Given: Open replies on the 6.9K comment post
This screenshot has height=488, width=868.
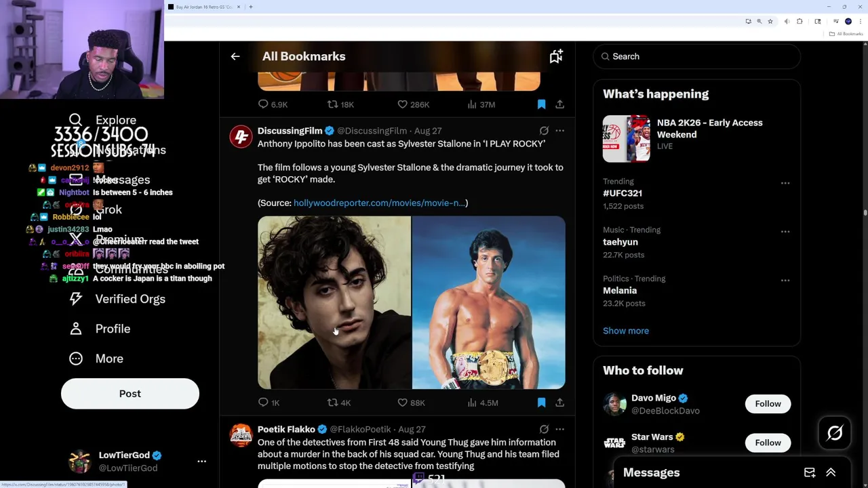Looking at the screenshot, I should pos(273,104).
